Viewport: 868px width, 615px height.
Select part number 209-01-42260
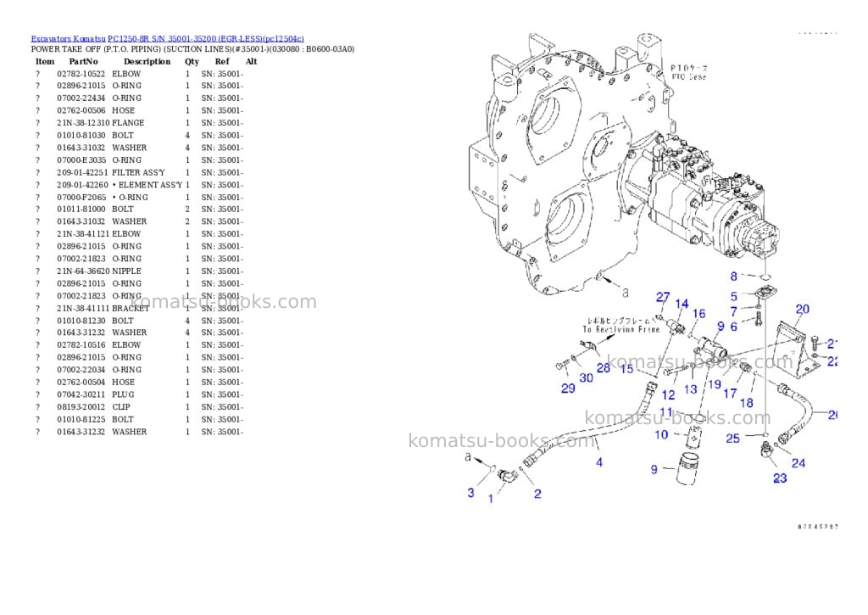click(x=82, y=185)
